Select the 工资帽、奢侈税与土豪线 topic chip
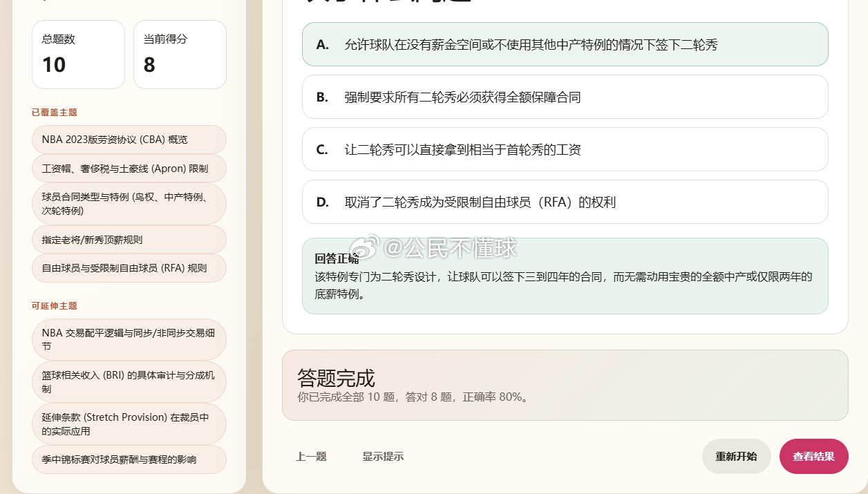The width and height of the screenshot is (868, 494). click(x=129, y=168)
